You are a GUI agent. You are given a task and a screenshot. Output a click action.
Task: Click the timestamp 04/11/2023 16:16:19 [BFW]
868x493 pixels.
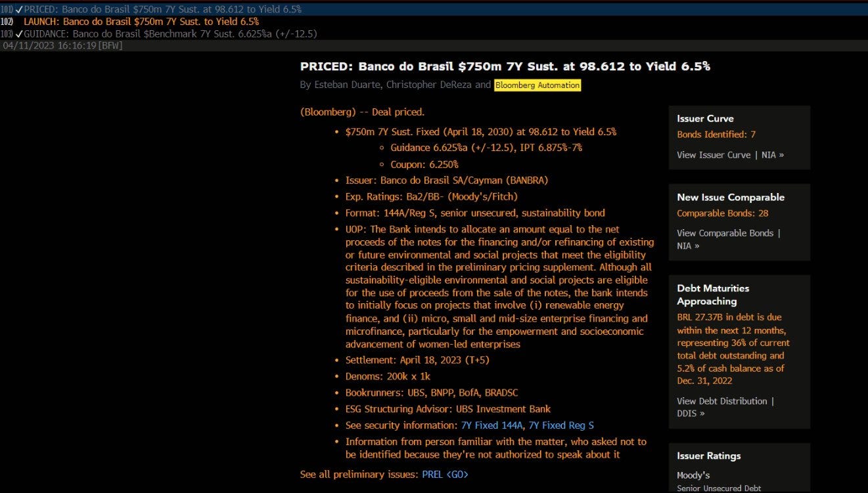[62, 45]
